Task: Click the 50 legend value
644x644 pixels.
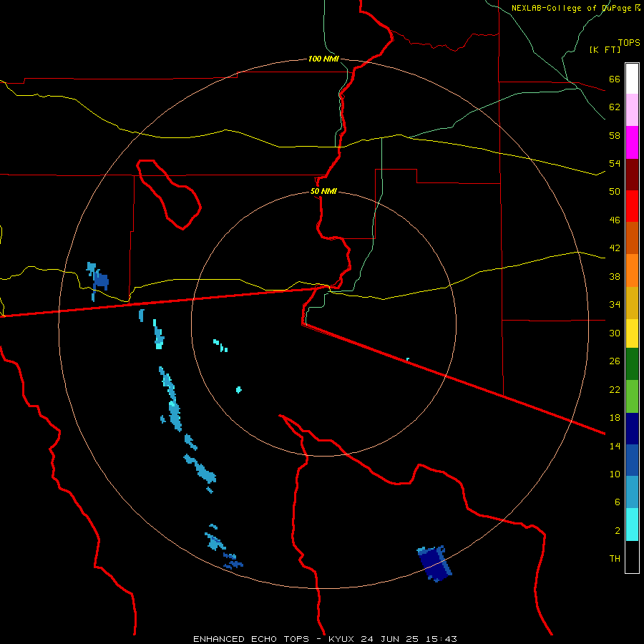Action: 615,192
